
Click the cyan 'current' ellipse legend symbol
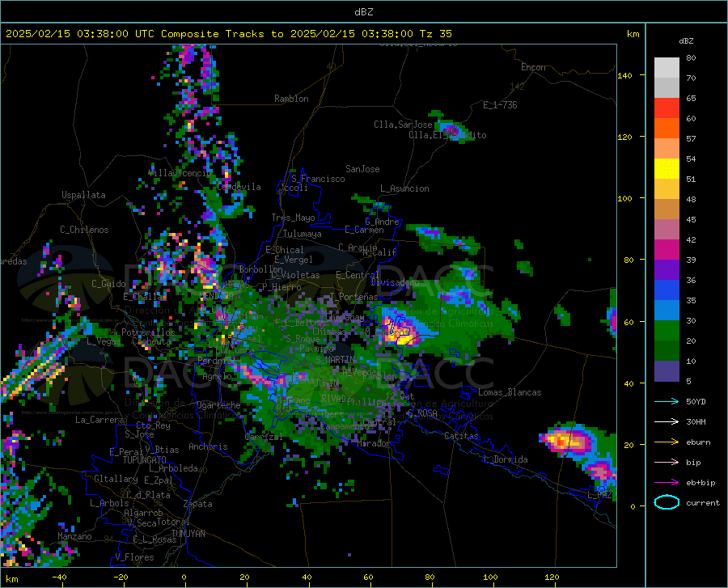pyautogui.click(x=667, y=502)
